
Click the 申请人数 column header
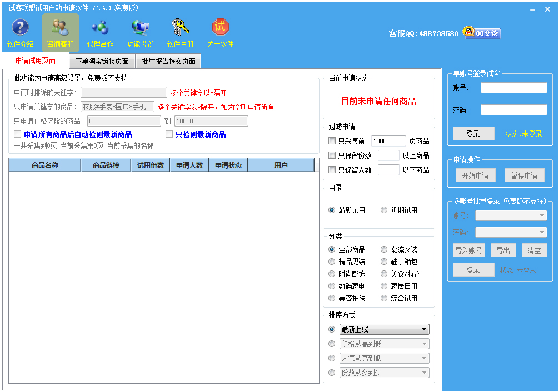pos(189,165)
